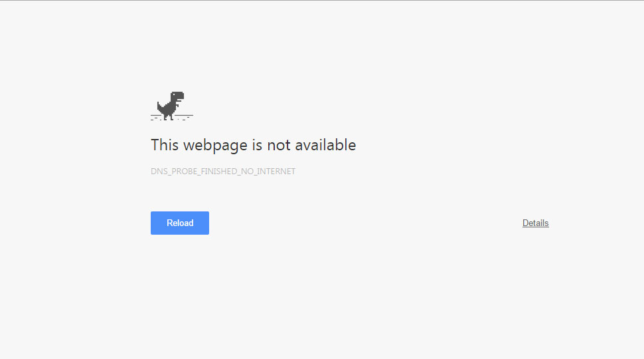Image resolution: width=644 pixels, height=359 pixels.
Task: Click the pixel T-Rex dinosaur icon
Action: (172, 106)
